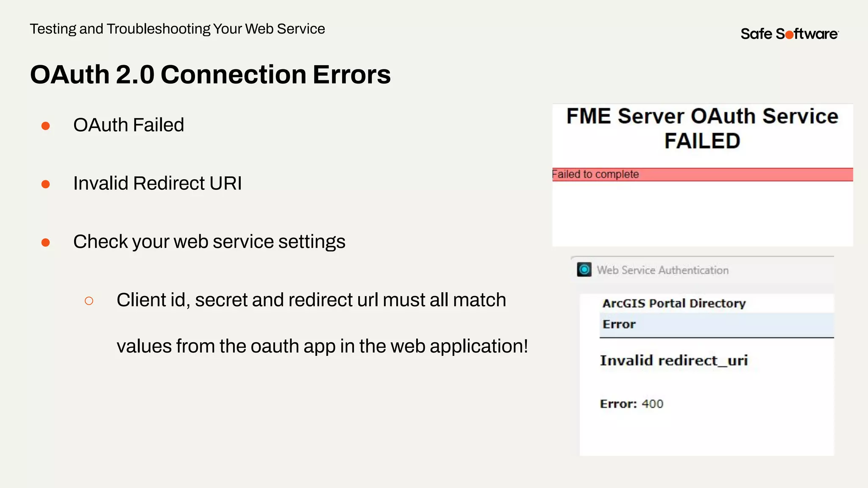This screenshot has height=488, width=868.
Task: Click the 'OAuth Failed' bullet text
Action: pyautogui.click(x=128, y=125)
